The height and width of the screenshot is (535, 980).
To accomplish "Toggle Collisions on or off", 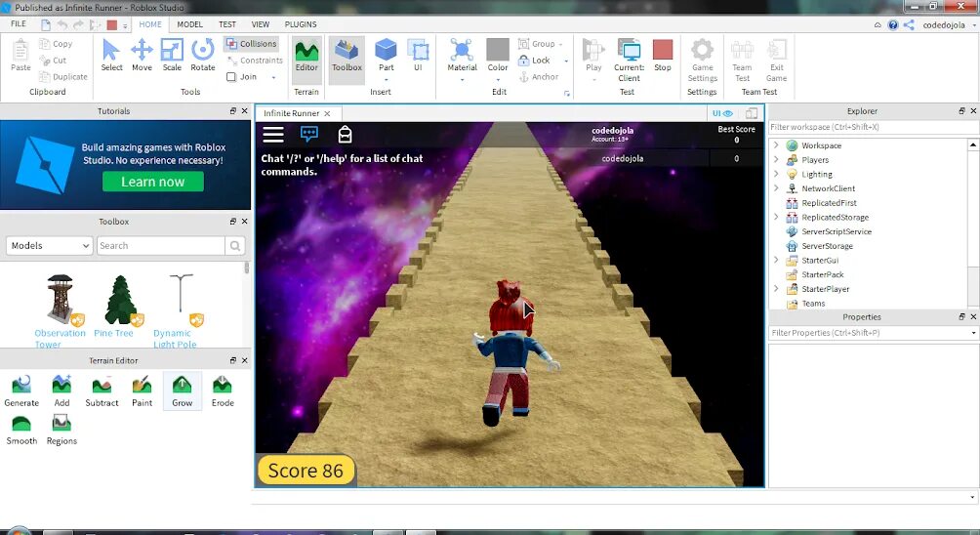I will point(251,44).
